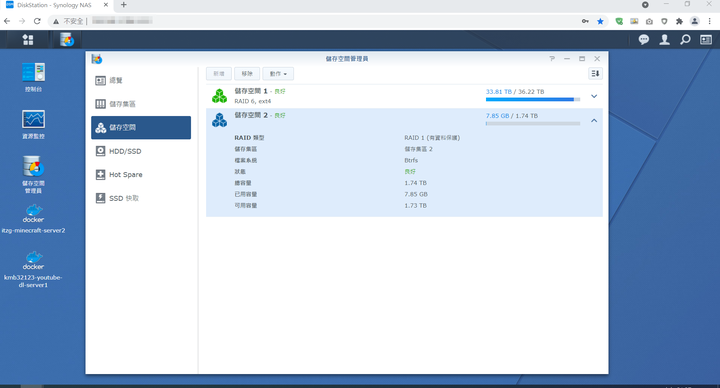Open docker kmb32123-youtube-dl-server1 shortcut
This screenshot has height=388, width=720.
tap(34, 270)
